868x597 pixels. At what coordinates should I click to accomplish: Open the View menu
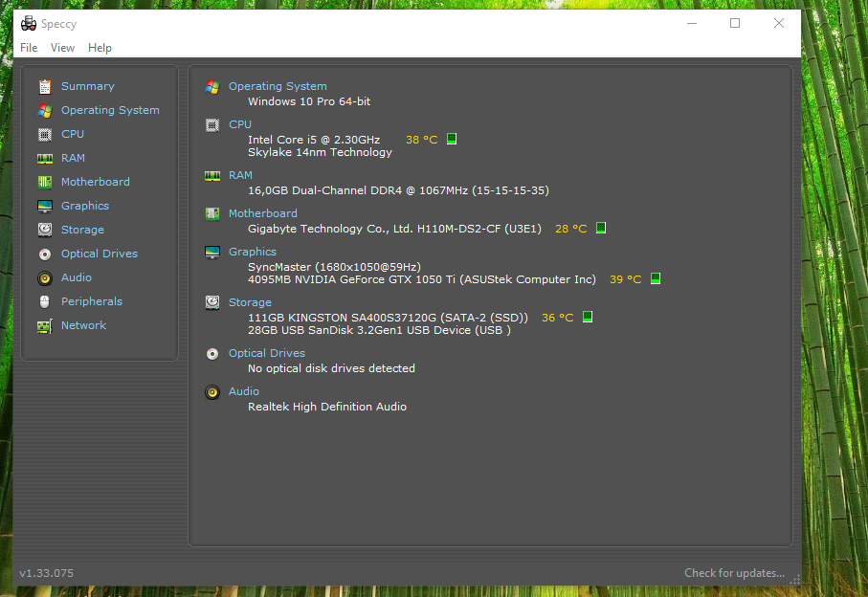tap(62, 48)
